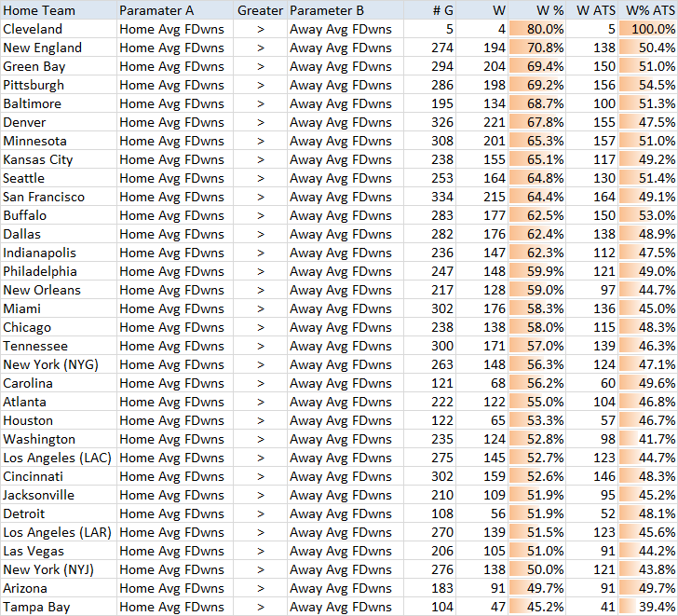Image resolution: width=678 pixels, height=616 pixels.
Task: Click the Tennessee team cell
Action: pos(59,345)
